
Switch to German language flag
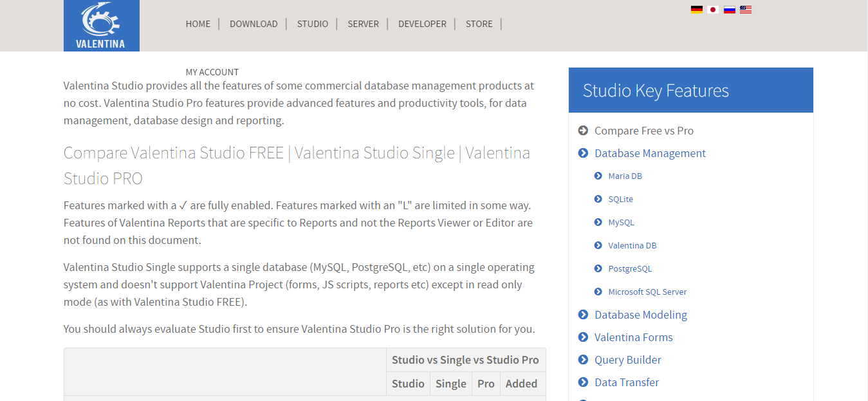click(696, 10)
